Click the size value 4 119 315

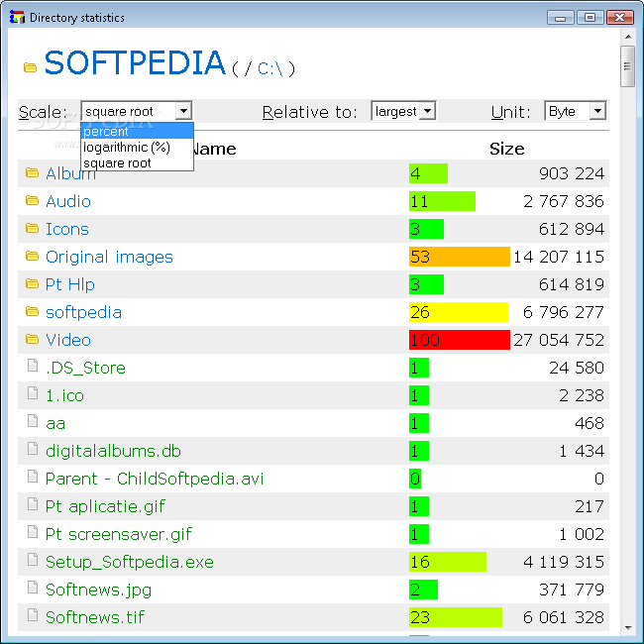point(564,562)
